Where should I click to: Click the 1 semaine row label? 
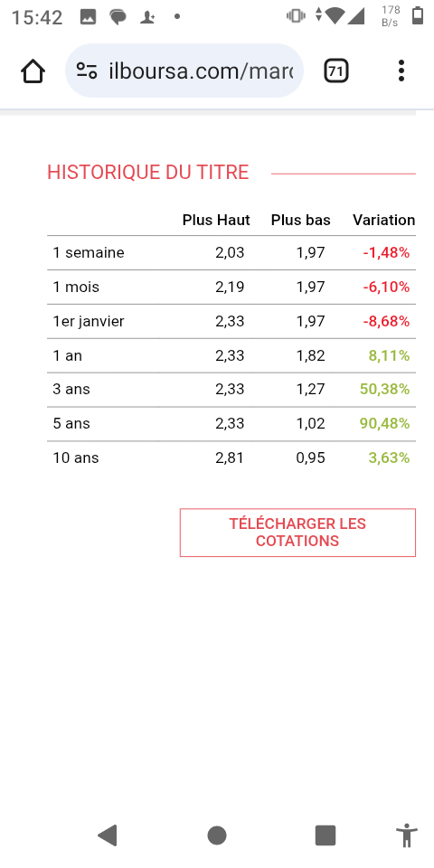89,253
